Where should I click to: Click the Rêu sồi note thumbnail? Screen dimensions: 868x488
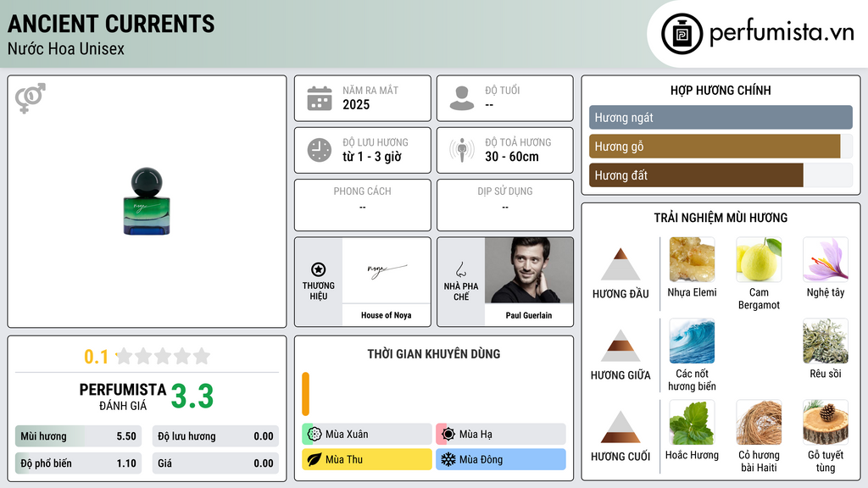[826, 341]
